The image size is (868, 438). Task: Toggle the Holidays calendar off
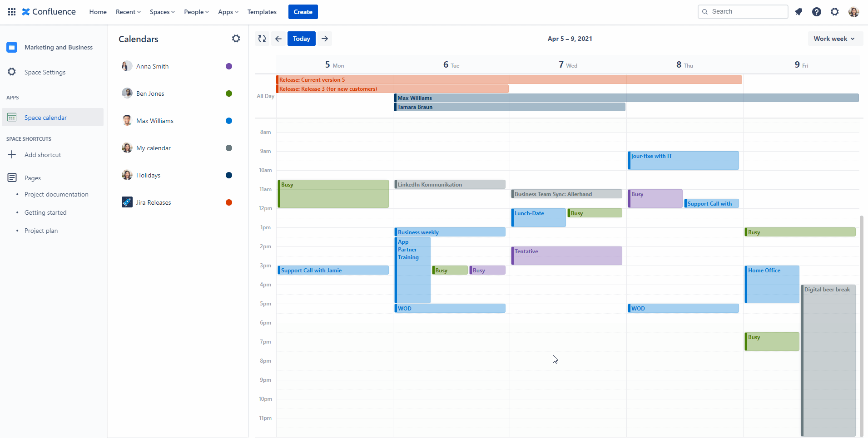tap(228, 175)
